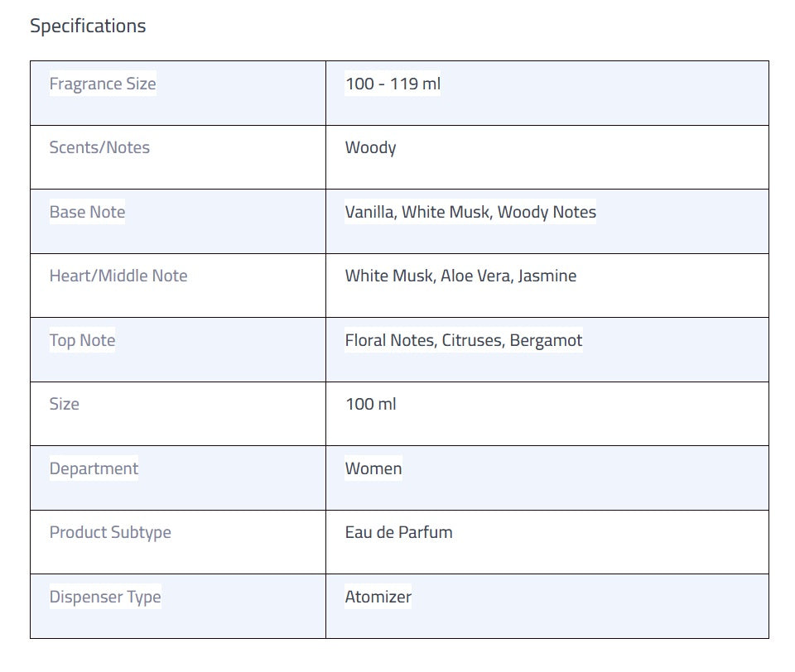The width and height of the screenshot is (795, 672).
Task: Click the Fragrance Size label
Action: tap(103, 84)
